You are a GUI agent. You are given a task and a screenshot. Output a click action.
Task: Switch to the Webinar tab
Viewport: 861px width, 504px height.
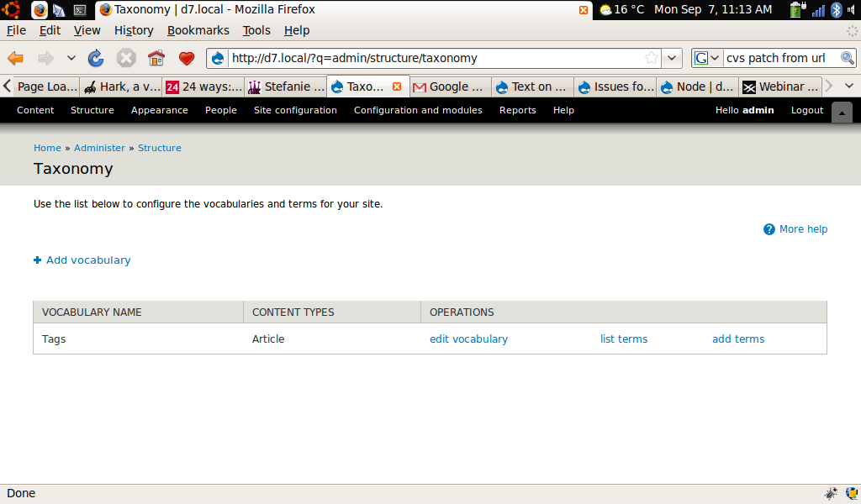pyautogui.click(x=779, y=87)
